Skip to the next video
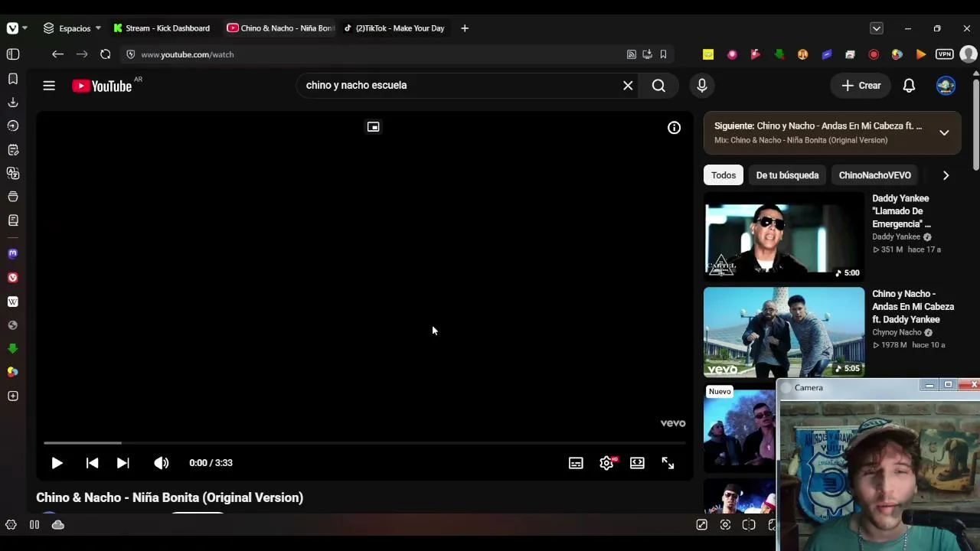 tap(123, 463)
